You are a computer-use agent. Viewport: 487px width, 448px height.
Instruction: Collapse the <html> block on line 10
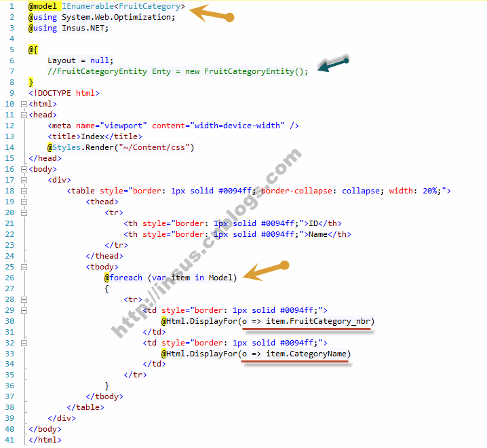tap(24, 104)
